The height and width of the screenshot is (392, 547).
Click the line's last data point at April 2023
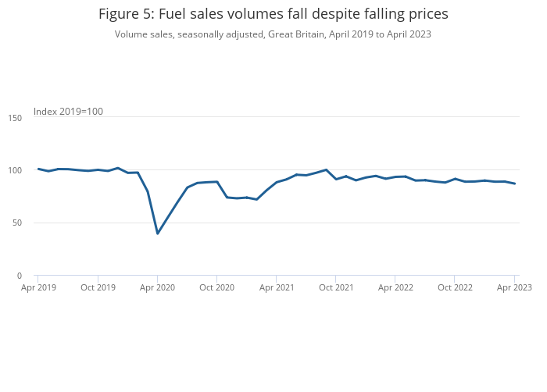click(x=515, y=184)
